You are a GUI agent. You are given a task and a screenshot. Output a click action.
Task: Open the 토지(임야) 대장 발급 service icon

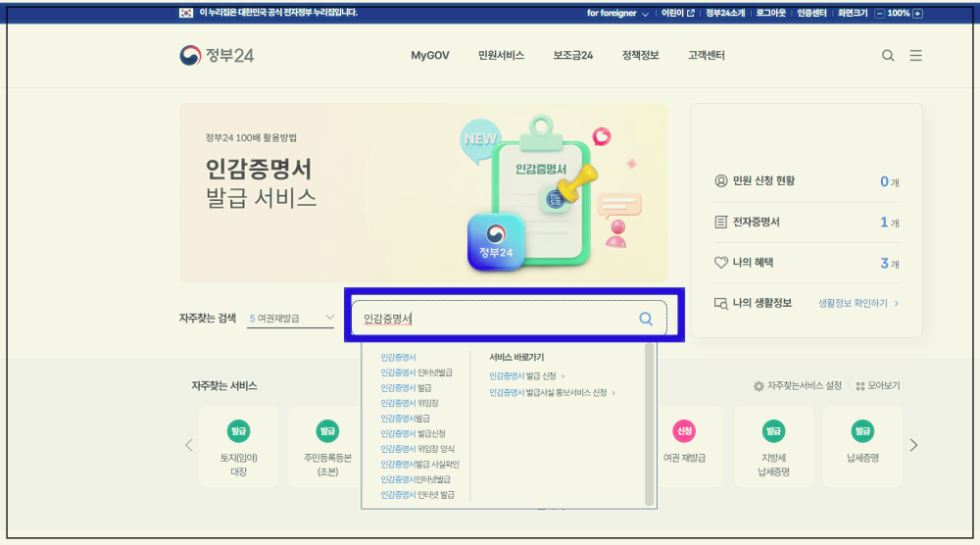239,430
